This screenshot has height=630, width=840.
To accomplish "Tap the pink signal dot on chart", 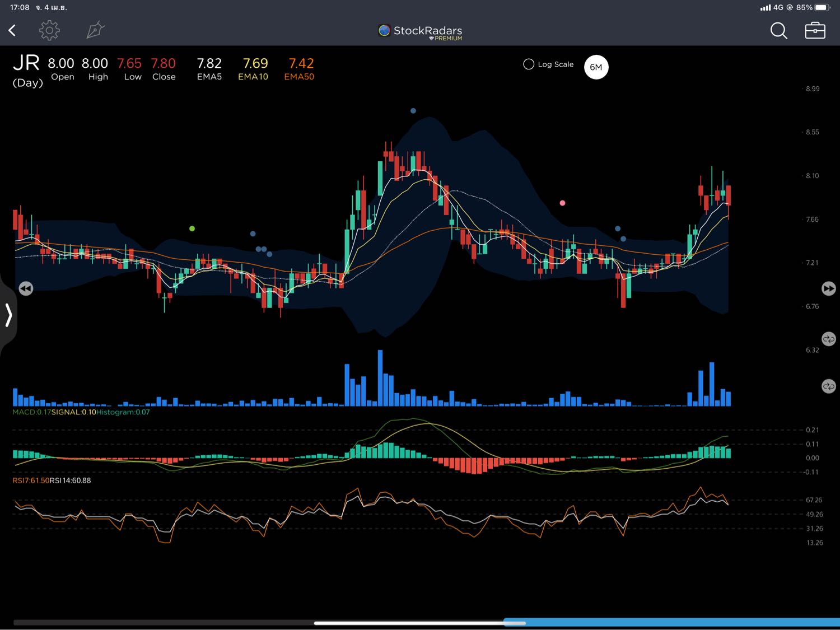I will point(562,203).
